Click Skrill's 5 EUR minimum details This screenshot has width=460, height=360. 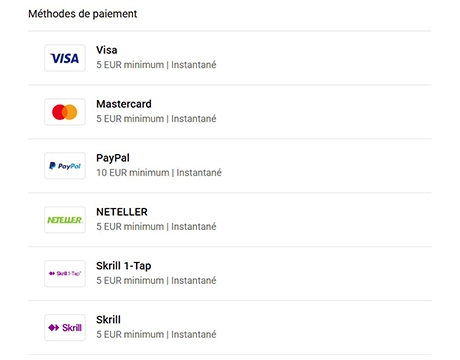point(156,334)
